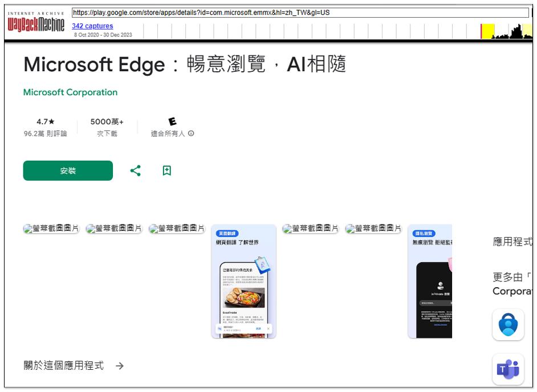Click the 96.2萬 則評論 reviews text
537x392 pixels.
(45, 133)
